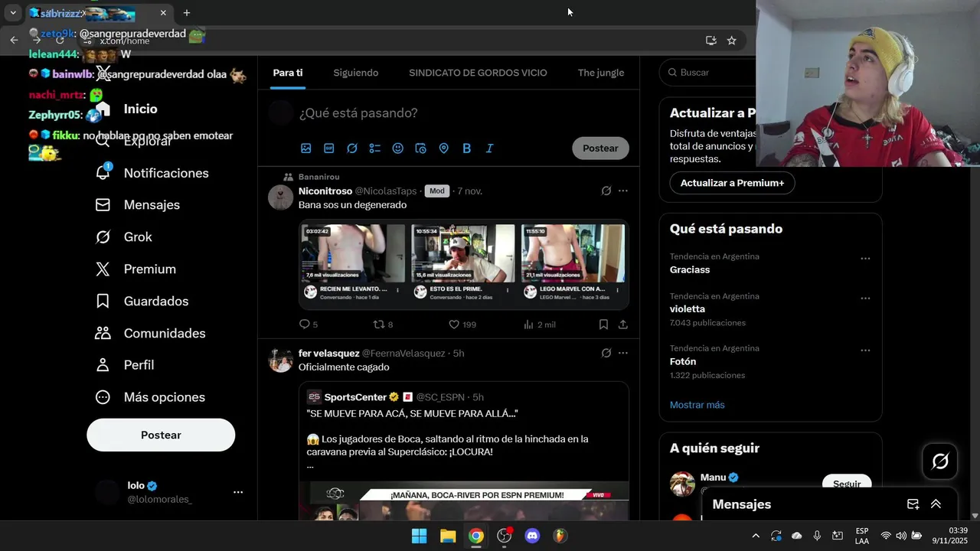This screenshot has width=980, height=551.
Task: Add location tag in composer
Action: coord(443,148)
